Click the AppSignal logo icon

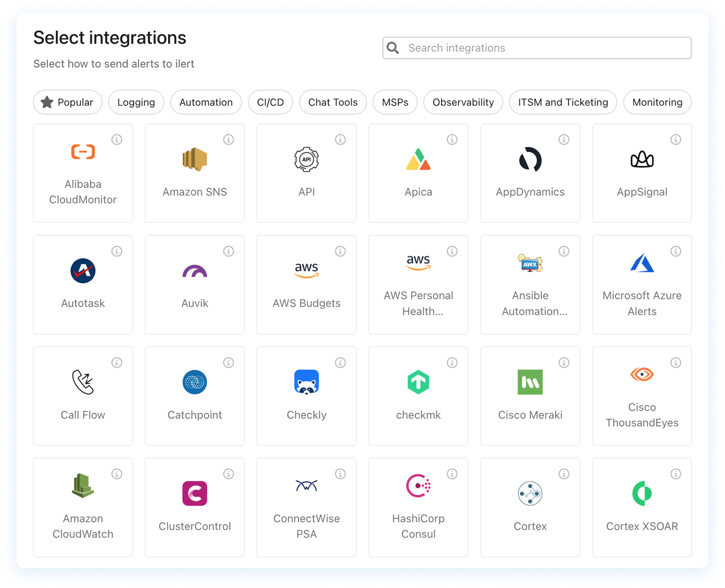[642, 159]
